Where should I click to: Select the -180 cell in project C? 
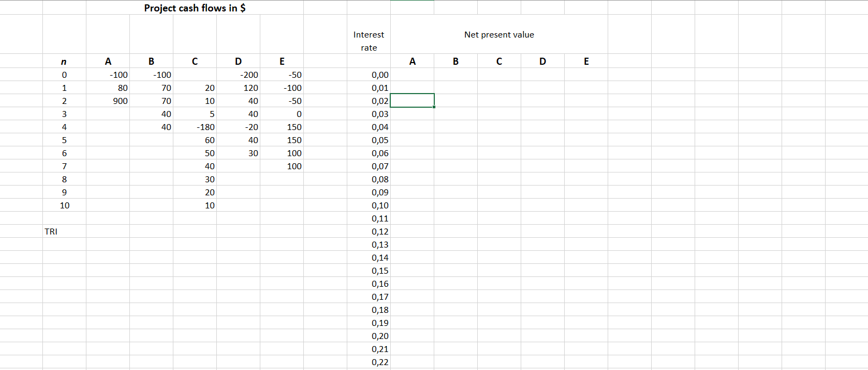tap(195, 127)
